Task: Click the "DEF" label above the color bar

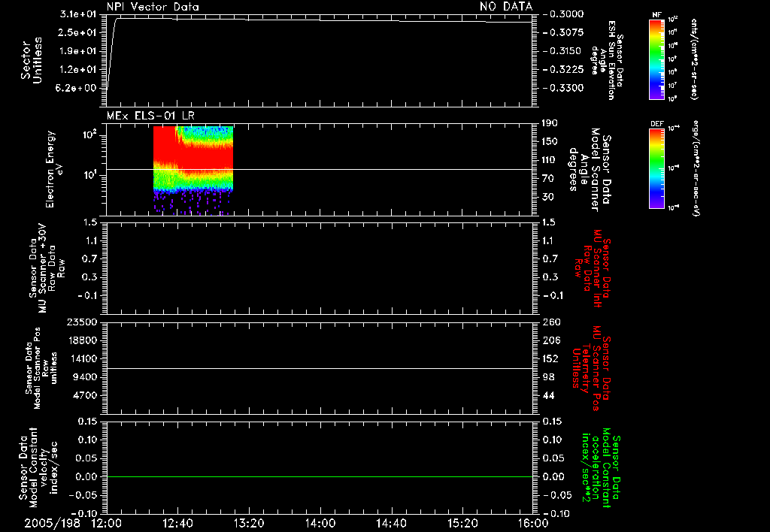Action: click(656, 124)
